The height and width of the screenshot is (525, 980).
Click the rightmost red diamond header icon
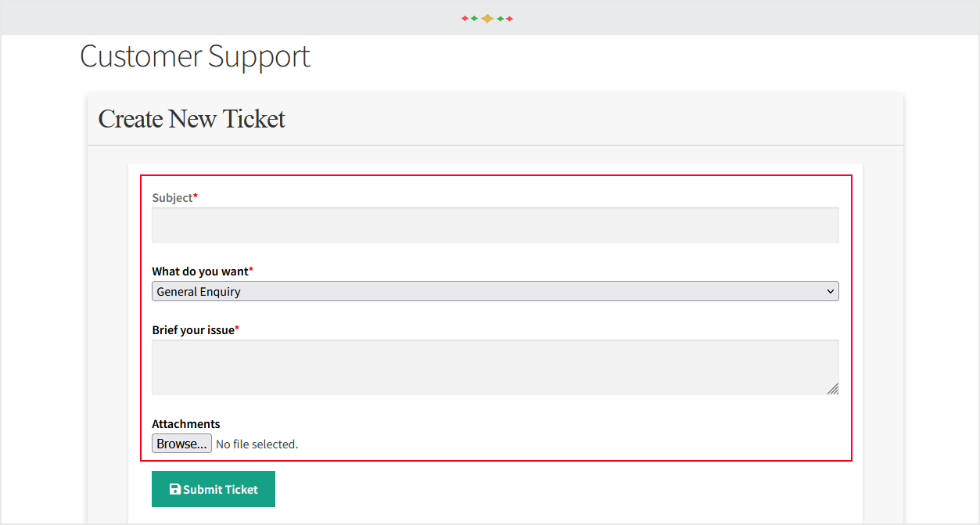(510, 18)
